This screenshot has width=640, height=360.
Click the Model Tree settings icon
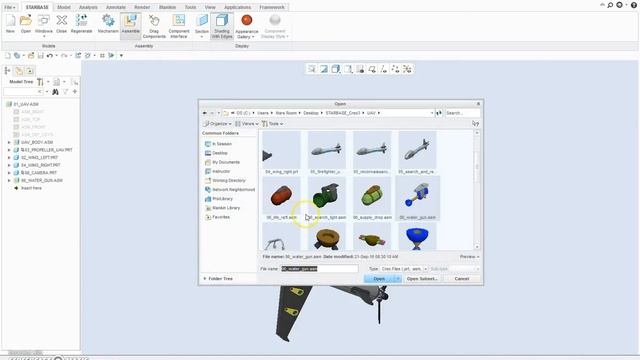pos(40,82)
